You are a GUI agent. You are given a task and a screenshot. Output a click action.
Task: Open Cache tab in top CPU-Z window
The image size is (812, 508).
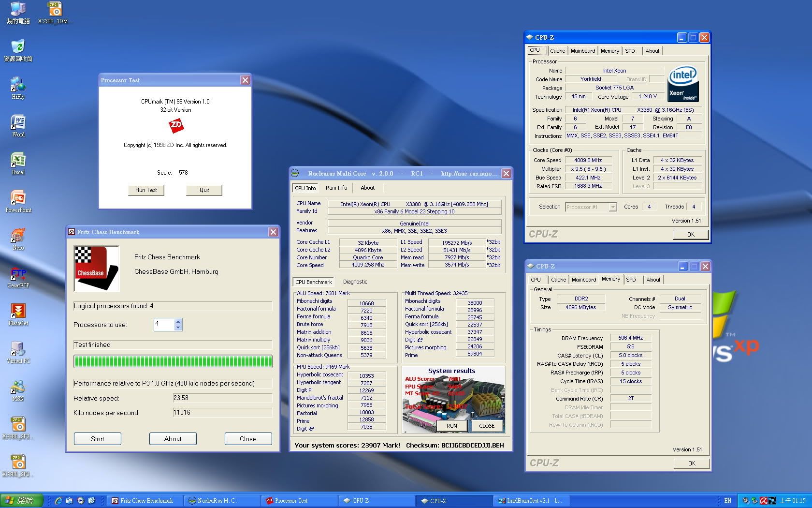pos(557,51)
